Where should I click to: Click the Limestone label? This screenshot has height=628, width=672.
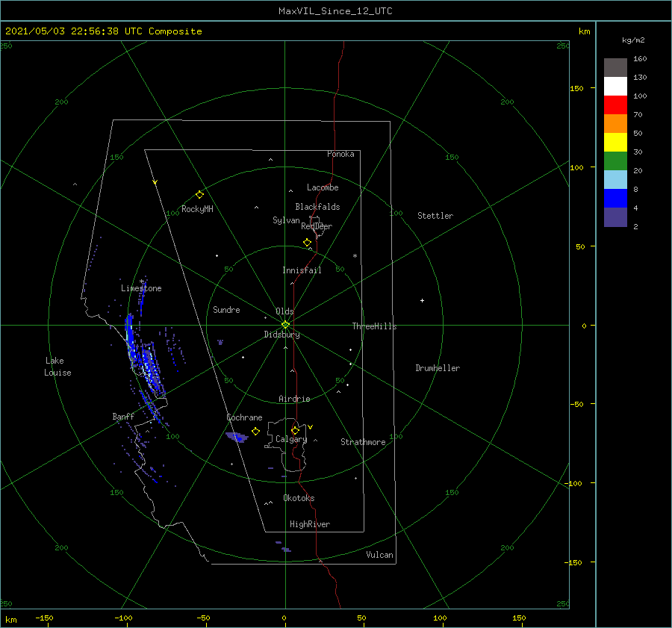coord(141,288)
